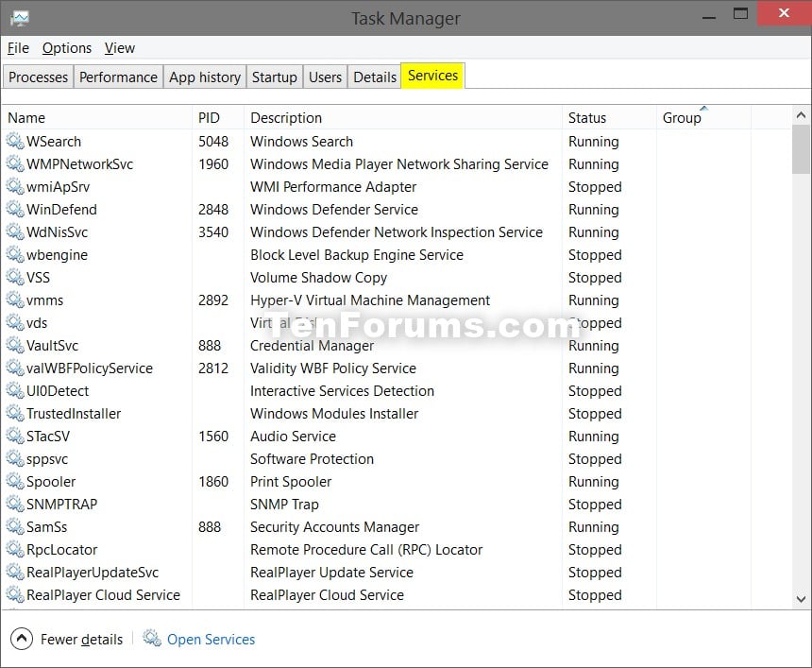Sort by the Name column header
This screenshot has height=668, width=812.
pos(97,118)
